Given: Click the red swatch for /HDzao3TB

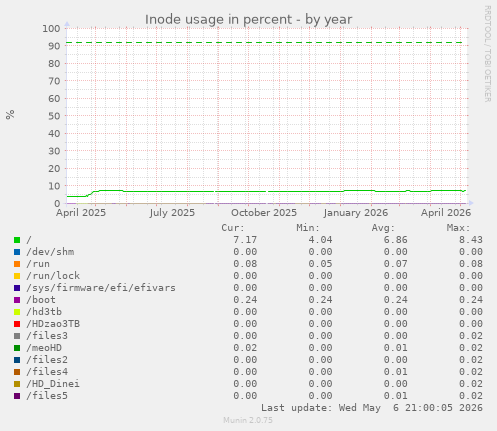Looking at the screenshot, I should (17, 324).
